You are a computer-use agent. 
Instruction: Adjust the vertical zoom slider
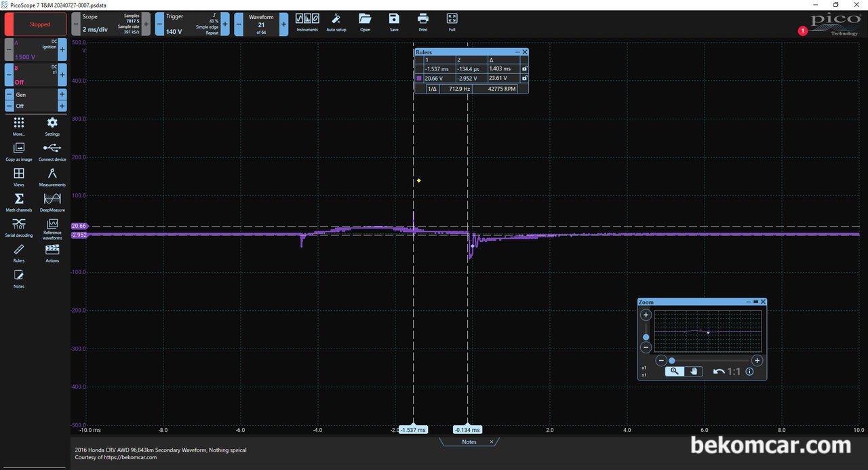pos(646,337)
